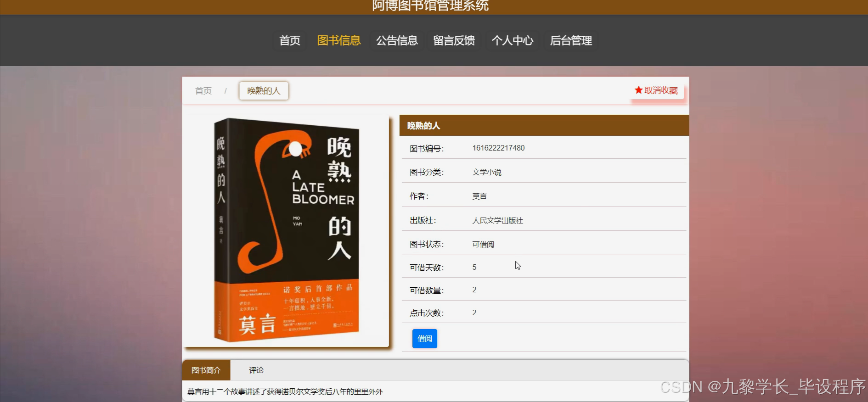The height and width of the screenshot is (402, 868).
Task: Click the 可借数量 label
Action: point(427,290)
